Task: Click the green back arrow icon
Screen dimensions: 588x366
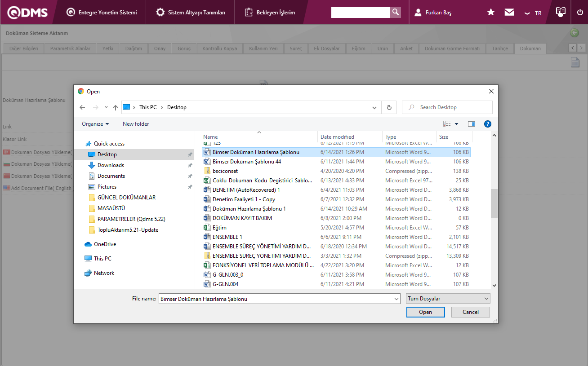Action: (574, 33)
